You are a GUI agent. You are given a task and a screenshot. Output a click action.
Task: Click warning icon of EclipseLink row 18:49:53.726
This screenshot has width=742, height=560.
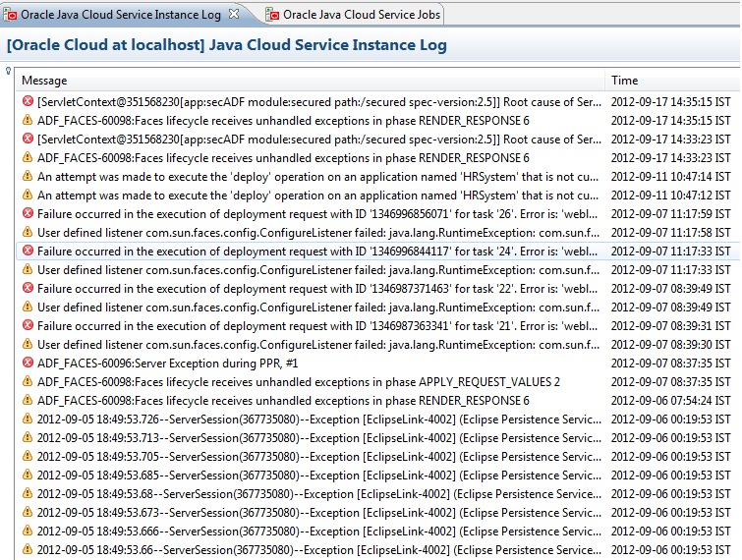[28, 419]
